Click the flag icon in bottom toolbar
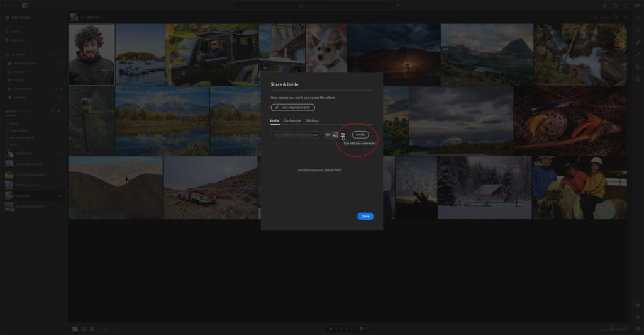 (362, 329)
